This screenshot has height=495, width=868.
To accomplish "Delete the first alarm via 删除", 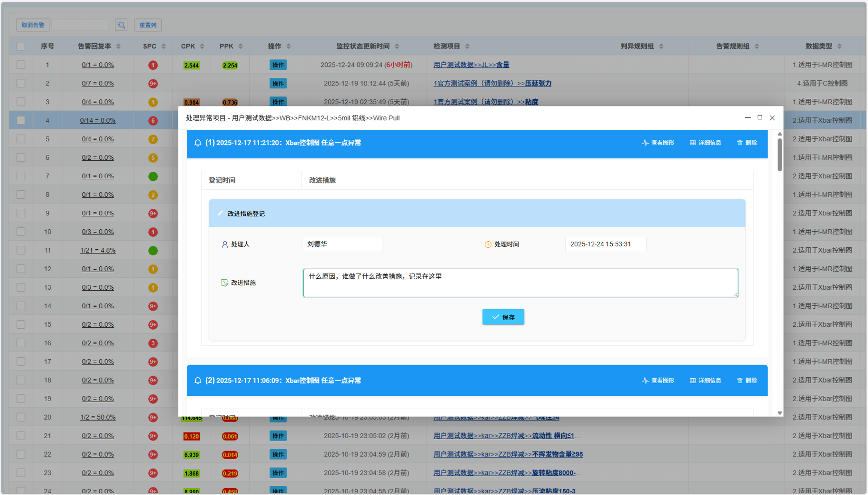I will click(747, 143).
